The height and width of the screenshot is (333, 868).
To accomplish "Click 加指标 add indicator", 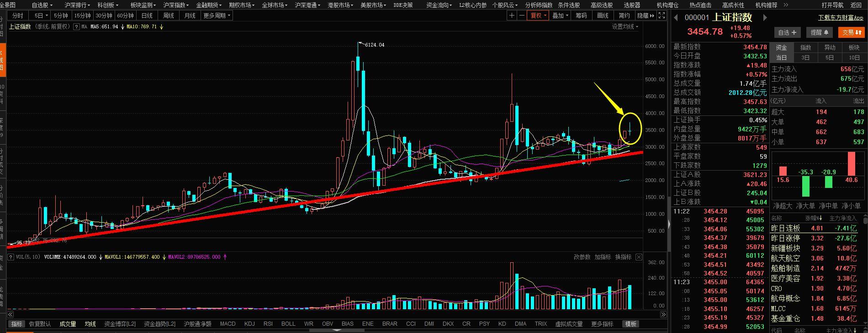I will 603,257.
